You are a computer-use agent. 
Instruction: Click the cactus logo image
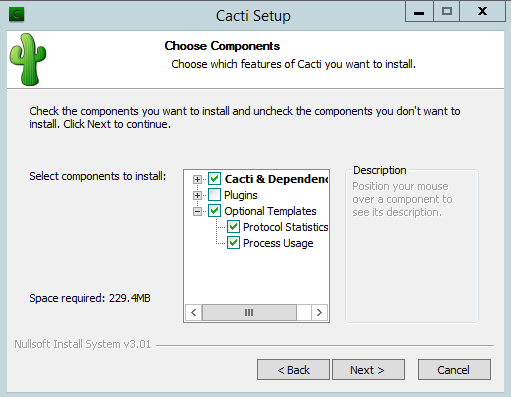[28, 59]
